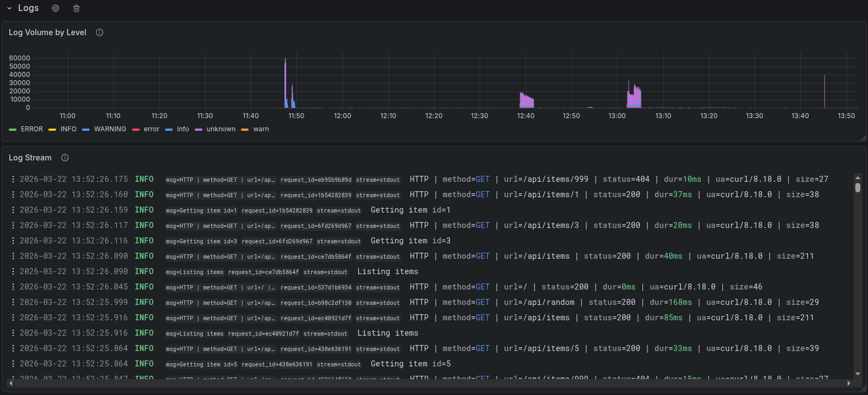This screenshot has width=868, height=395.
Task: Open Logs row options gear icon
Action: [56, 8]
